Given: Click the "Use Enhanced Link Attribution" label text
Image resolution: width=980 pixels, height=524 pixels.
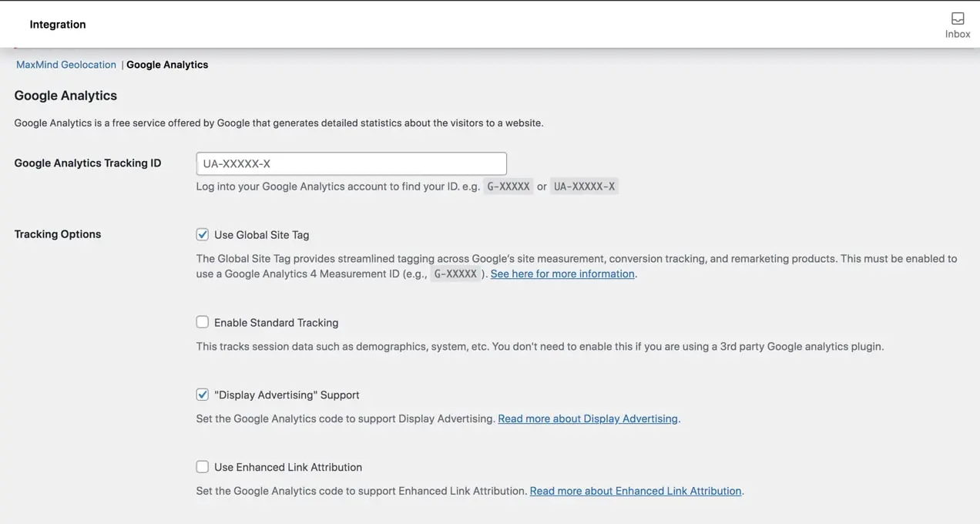Looking at the screenshot, I should pos(288,467).
